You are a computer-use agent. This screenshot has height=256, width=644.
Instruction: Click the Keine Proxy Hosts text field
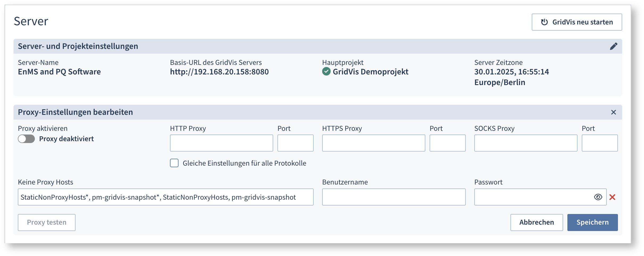click(165, 197)
